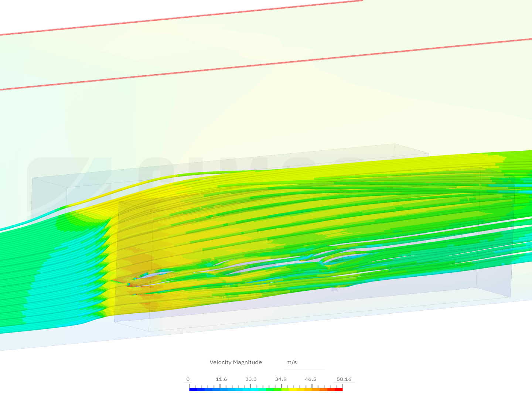Viewport: 532px width, 399px height.
Task: Click the 23.3 legend value
Action: 251,379
